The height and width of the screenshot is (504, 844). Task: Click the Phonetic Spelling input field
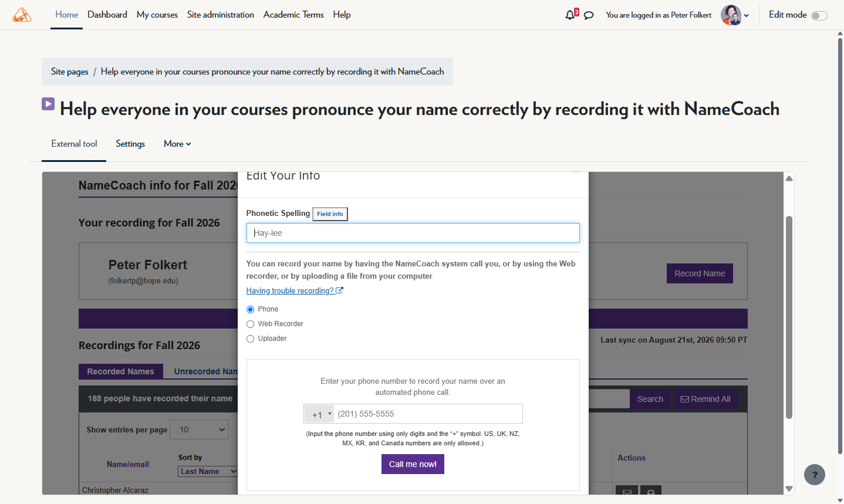[x=413, y=233]
